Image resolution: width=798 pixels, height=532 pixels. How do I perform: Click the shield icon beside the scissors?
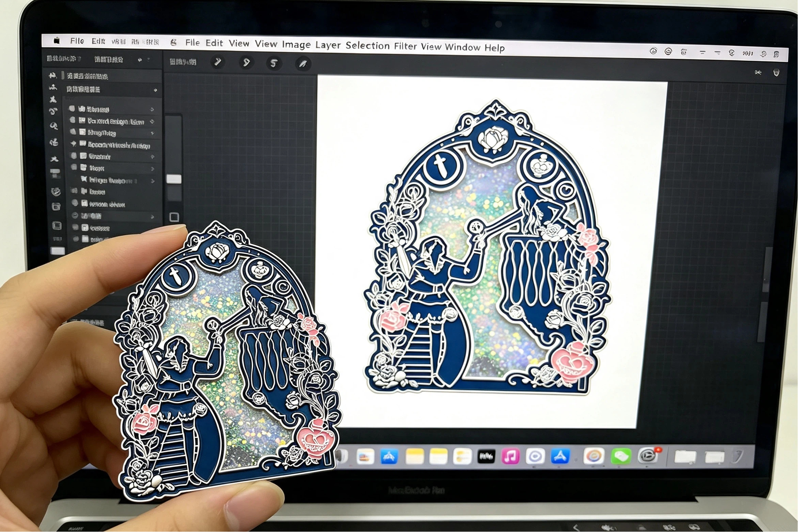776,72
